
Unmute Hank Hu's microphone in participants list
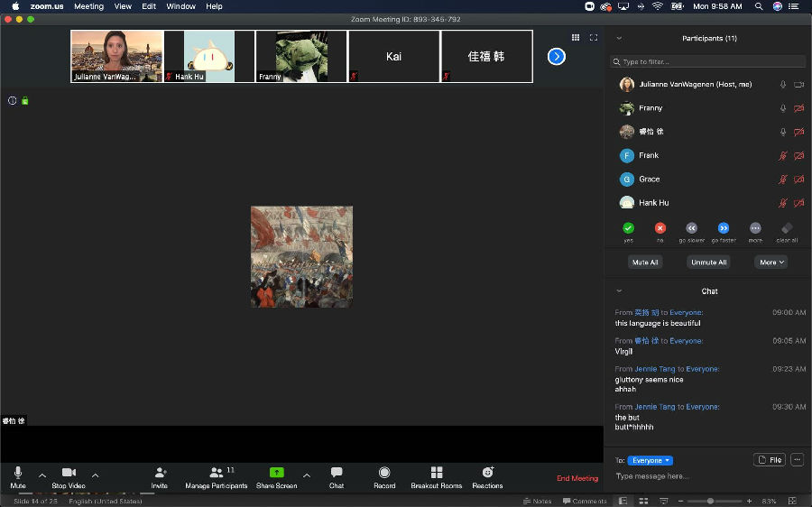pyautogui.click(x=783, y=203)
